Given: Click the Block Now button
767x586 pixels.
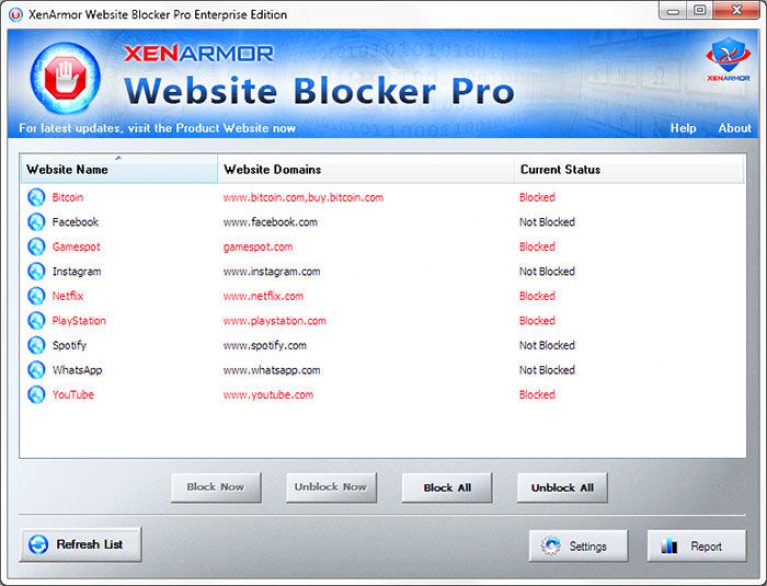Looking at the screenshot, I should point(216,487).
